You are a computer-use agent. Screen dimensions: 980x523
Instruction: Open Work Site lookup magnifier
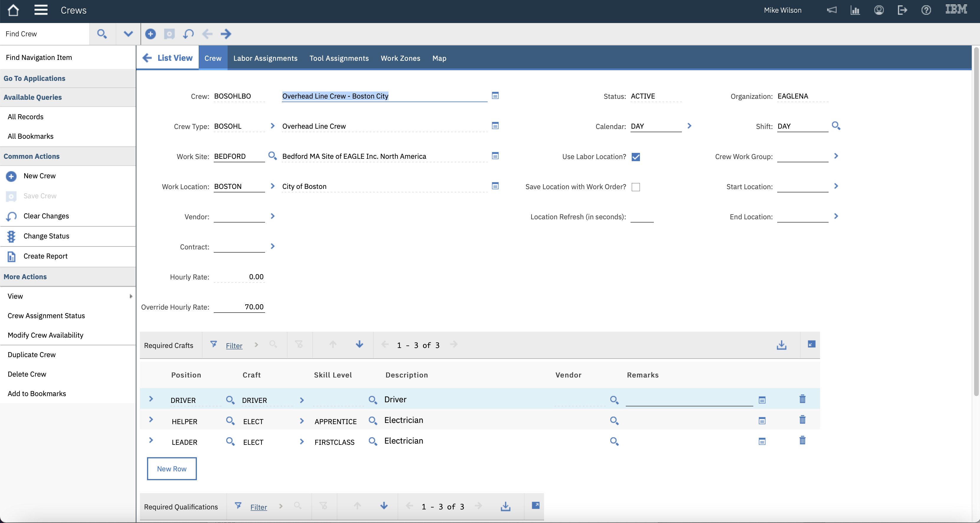coord(272,156)
